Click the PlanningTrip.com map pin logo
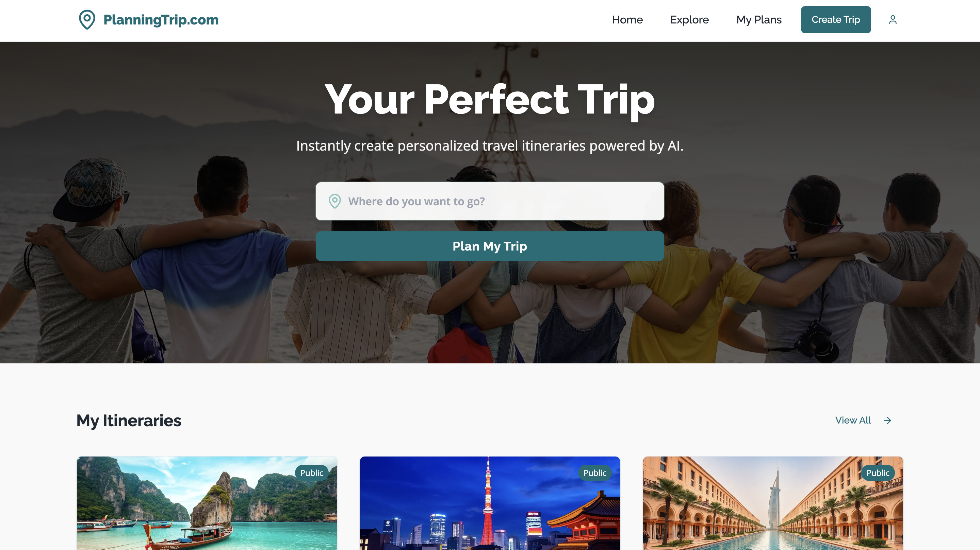This screenshot has height=550, width=980. pyautogui.click(x=87, y=20)
